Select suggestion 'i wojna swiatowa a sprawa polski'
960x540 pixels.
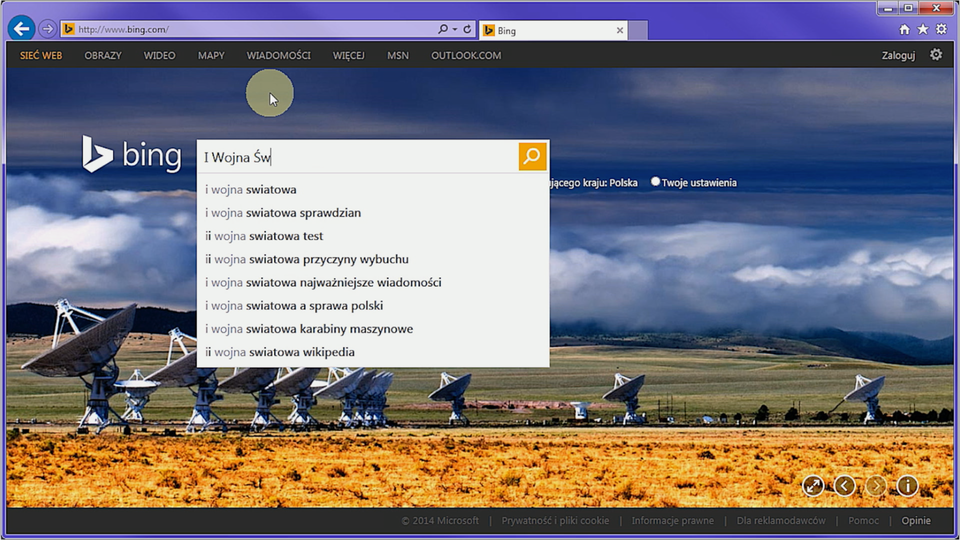(373, 306)
